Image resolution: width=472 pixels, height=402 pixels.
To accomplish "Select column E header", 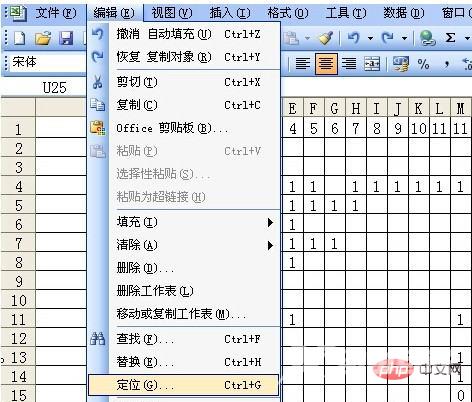I will pyautogui.click(x=293, y=108).
